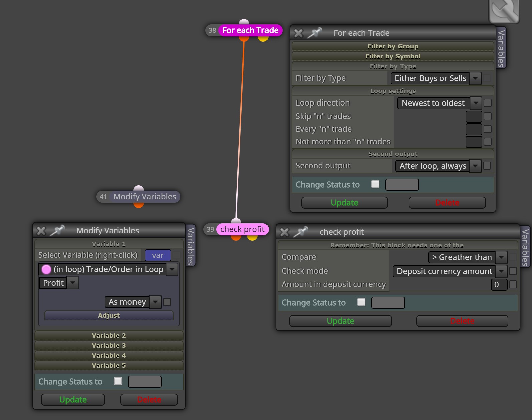
Task: Click the pin icon on check profit panel
Action: point(300,232)
